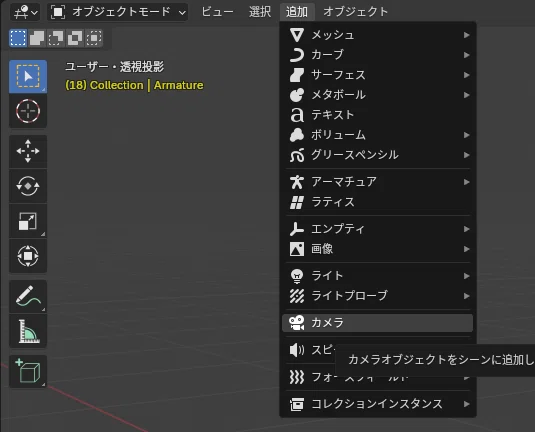Expand the グリースペンシル submenu
This screenshot has width=535, height=432.
pyautogui.click(x=378, y=155)
